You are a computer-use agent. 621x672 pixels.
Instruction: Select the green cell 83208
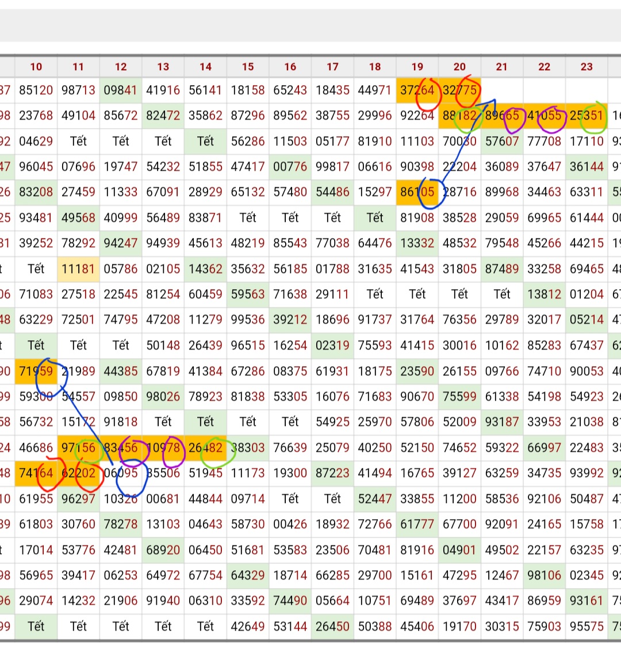tap(36, 193)
